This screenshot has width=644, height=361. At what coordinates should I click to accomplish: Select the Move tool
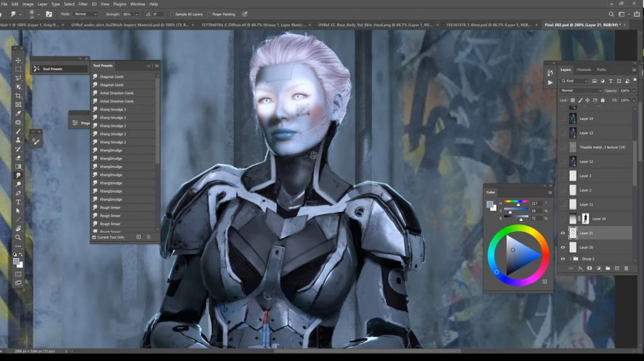tap(18, 60)
